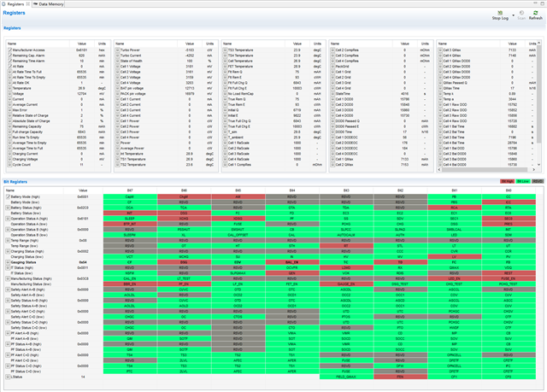Select the Registers tab
Screen dimensions: 547x392
tap(15, 4)
